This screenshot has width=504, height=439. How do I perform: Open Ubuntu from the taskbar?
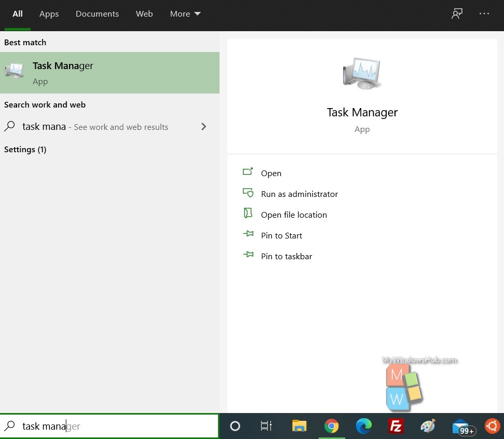[x=492, y=426]
